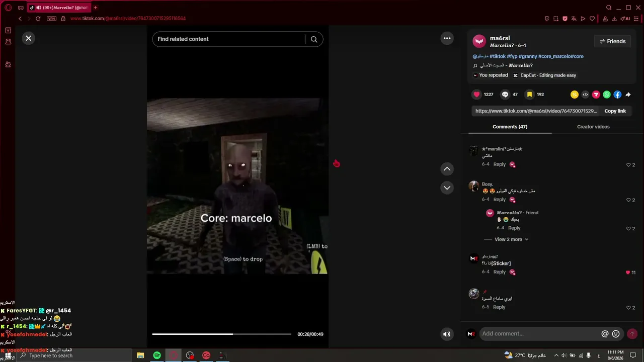
Task: Switch to the Creator videos tab
Action: pos(593,127)
